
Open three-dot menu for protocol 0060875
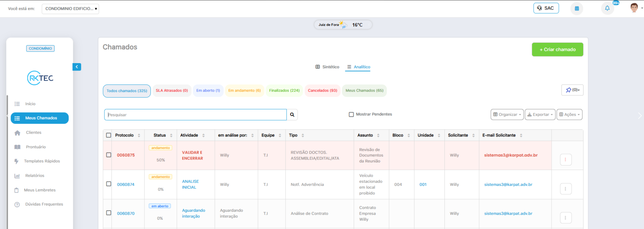[565, 159]
